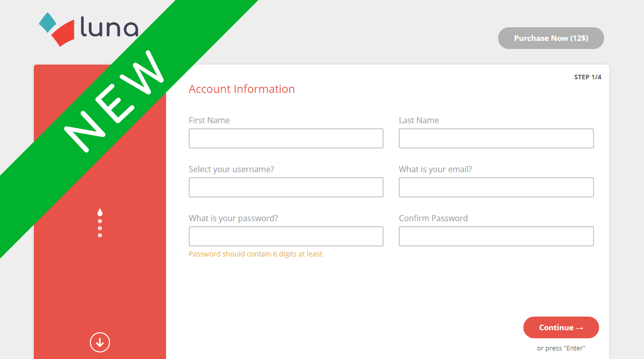Focus the "What is your password?" field
The height and width of the screenshot is (359, 644).
[286, 236]
